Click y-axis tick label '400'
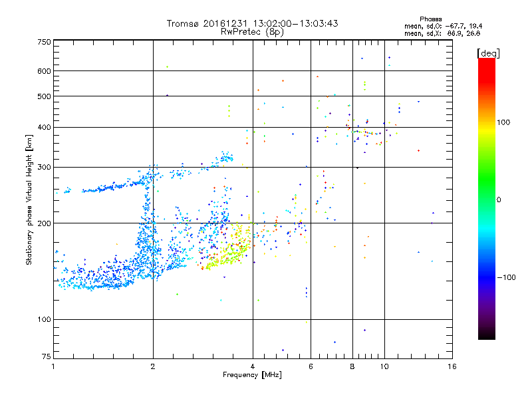The width and height of the screenshot is (532, 399). [44, 128]
